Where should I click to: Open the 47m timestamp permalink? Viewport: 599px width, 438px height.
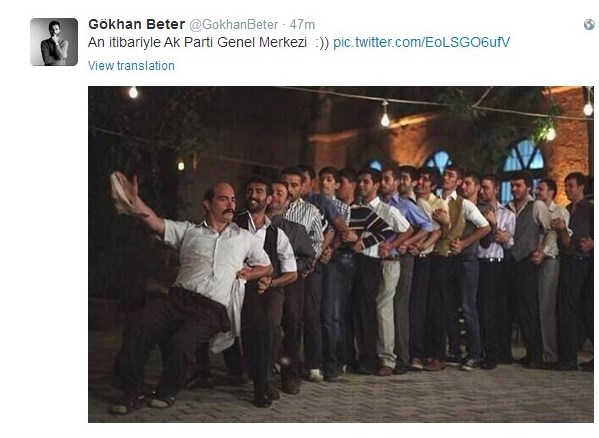click(302, 25)
